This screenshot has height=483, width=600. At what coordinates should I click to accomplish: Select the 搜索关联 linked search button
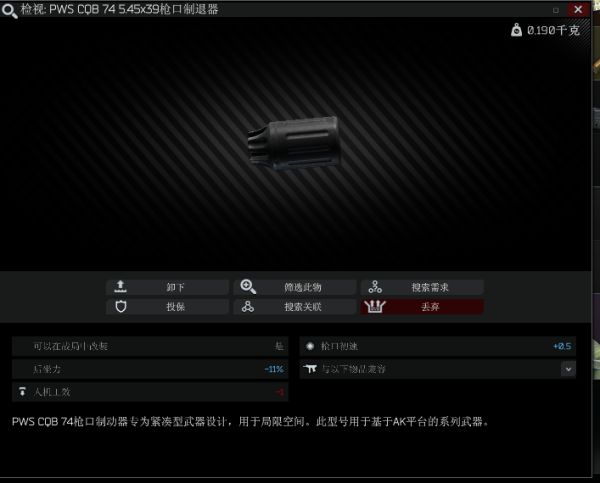pyautogui.click(x=295, y=307)
